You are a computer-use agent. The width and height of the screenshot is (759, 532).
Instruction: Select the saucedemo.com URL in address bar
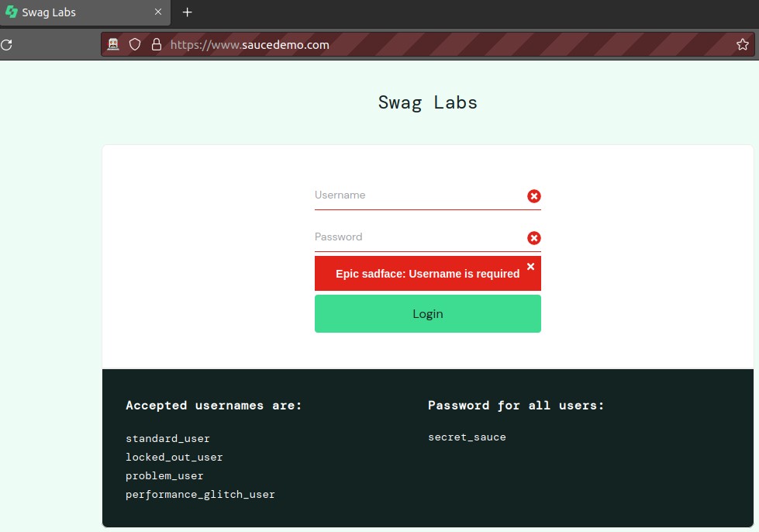[x=250, y=45]
